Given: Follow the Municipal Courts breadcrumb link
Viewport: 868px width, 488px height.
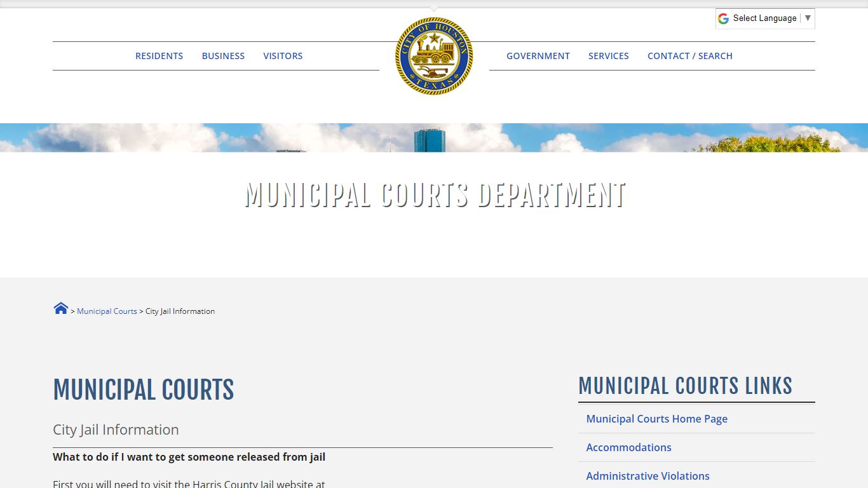Looking at the screenshot, I should 107,311.
